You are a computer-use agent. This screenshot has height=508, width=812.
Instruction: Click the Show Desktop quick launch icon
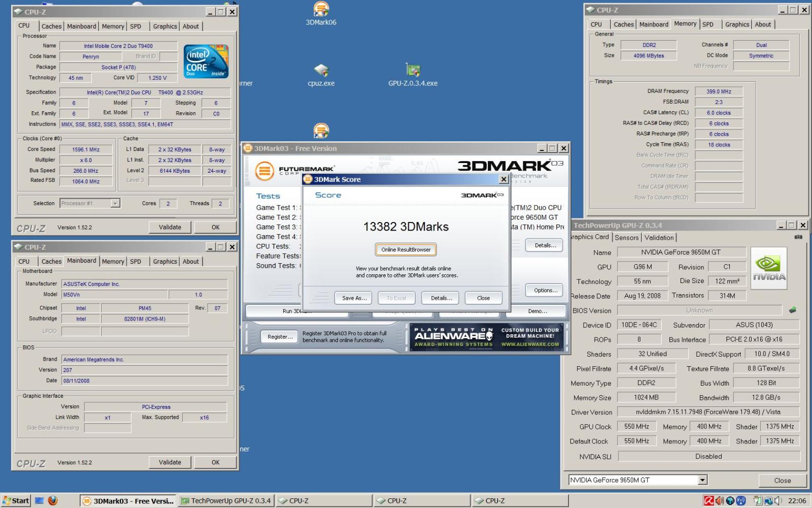(39, 501)
